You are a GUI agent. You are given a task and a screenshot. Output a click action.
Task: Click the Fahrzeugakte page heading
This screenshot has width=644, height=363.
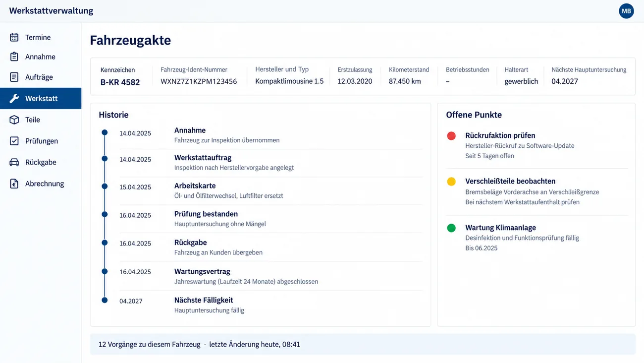point(130,40)
